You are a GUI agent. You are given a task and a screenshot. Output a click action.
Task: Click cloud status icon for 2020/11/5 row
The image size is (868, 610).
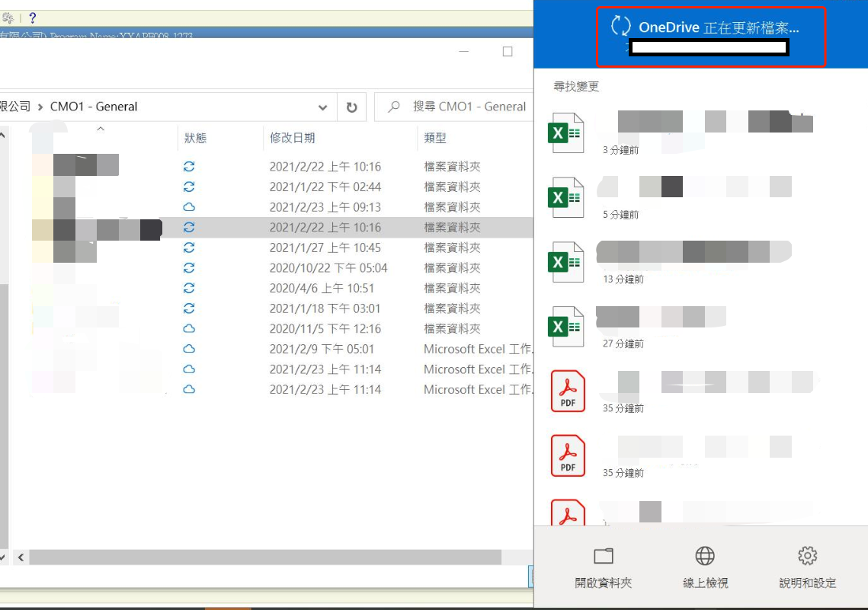[x=189, y=328]
